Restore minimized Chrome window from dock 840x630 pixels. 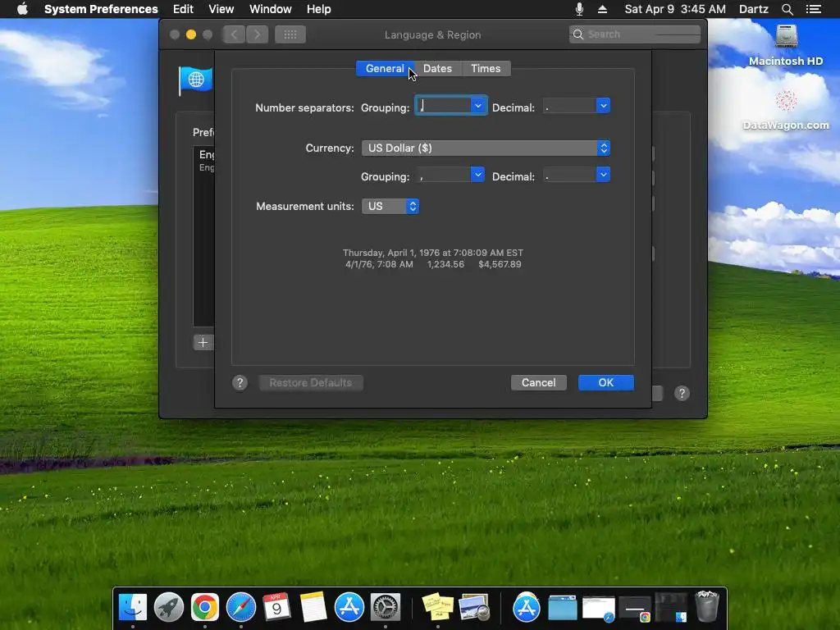point(635,609)
